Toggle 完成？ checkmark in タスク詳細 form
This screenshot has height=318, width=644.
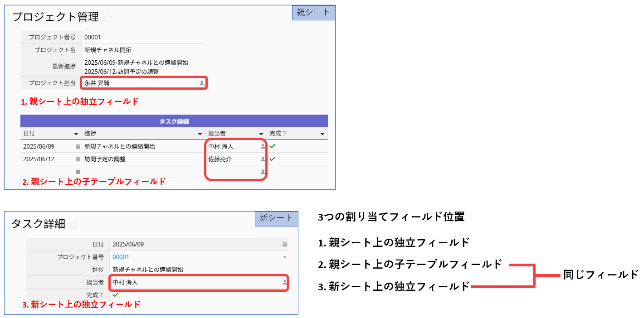click(115, 294)
